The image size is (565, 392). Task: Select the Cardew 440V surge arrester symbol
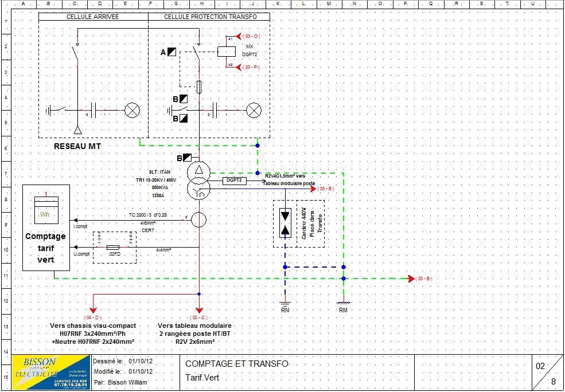pos(285,223)
